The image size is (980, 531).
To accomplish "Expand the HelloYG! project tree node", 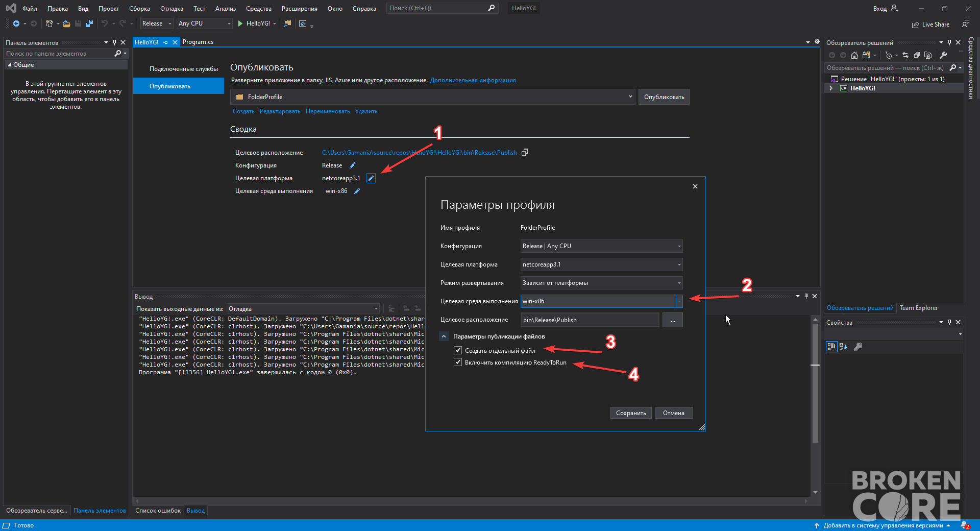I will pos(831,88).
